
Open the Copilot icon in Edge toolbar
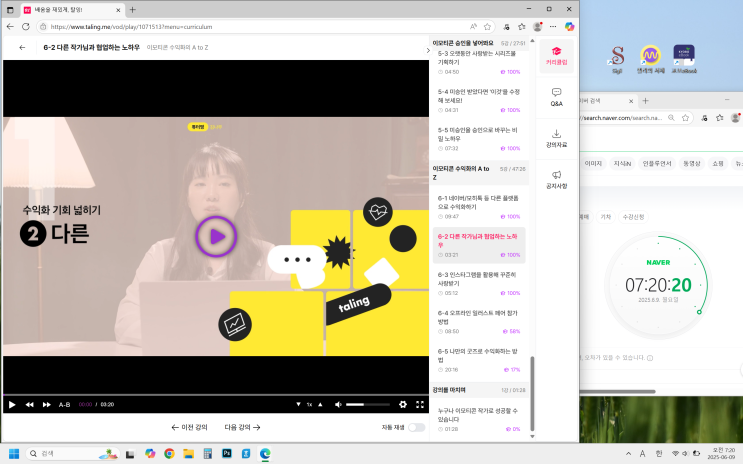[x=570, y=27]
